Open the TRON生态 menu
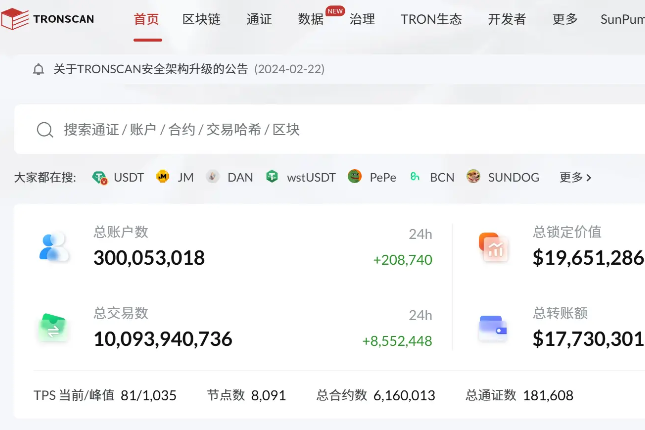Screen dimensions: 645x430 coord(432,19)
